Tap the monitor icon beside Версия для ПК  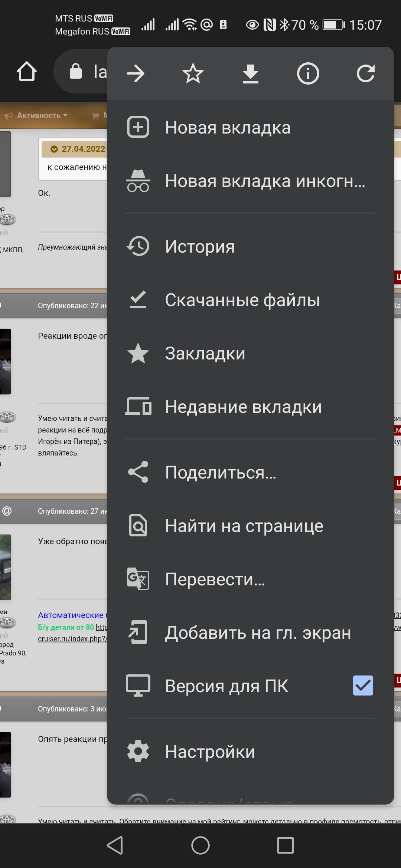(138, 686)
